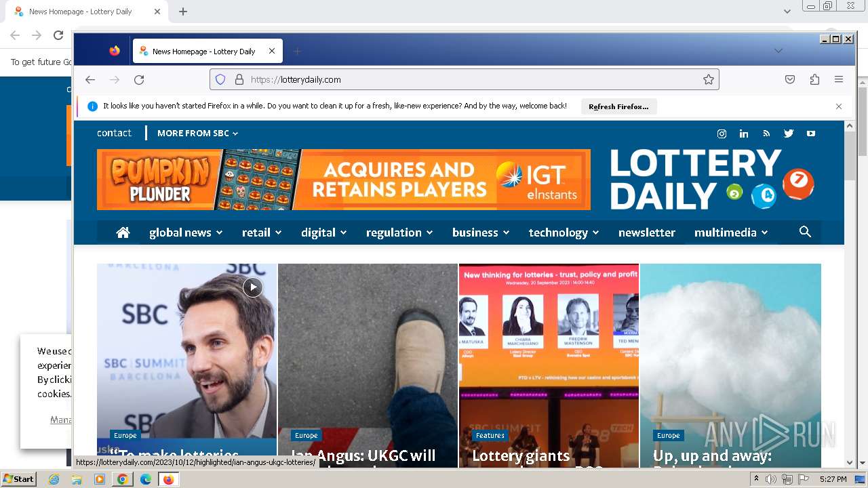Click forward arrow in background Chrome window
Viewport: 868px width, 488px height.
(x=37, y=35)
